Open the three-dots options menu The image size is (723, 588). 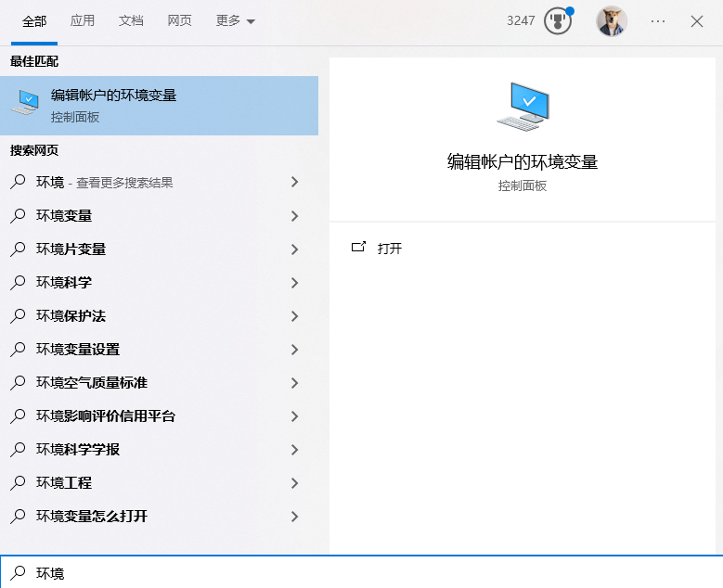pyautogui.click(x=658, y=21)
